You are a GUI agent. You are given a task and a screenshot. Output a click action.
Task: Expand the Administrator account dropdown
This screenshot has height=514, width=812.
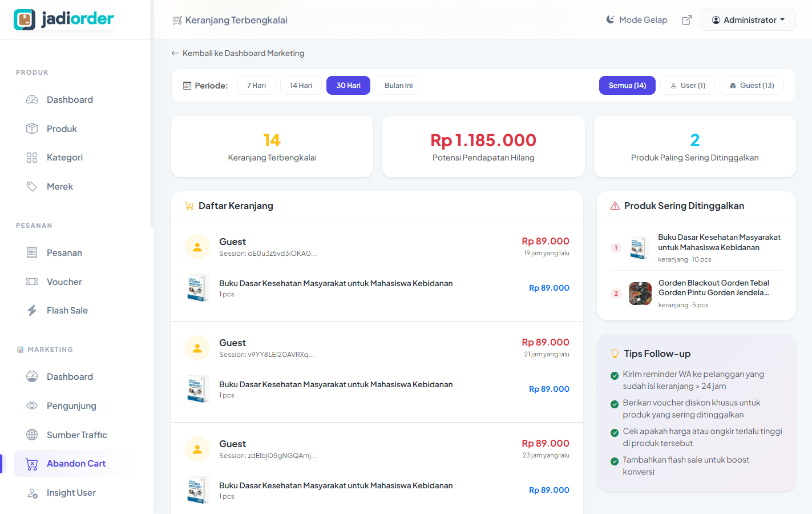tap(748, 20)
